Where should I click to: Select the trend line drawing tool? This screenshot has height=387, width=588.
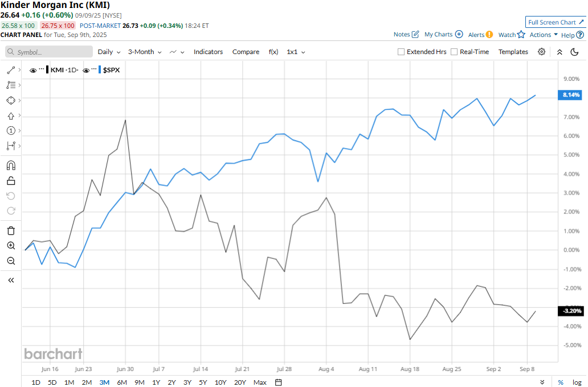pos(11,70)
